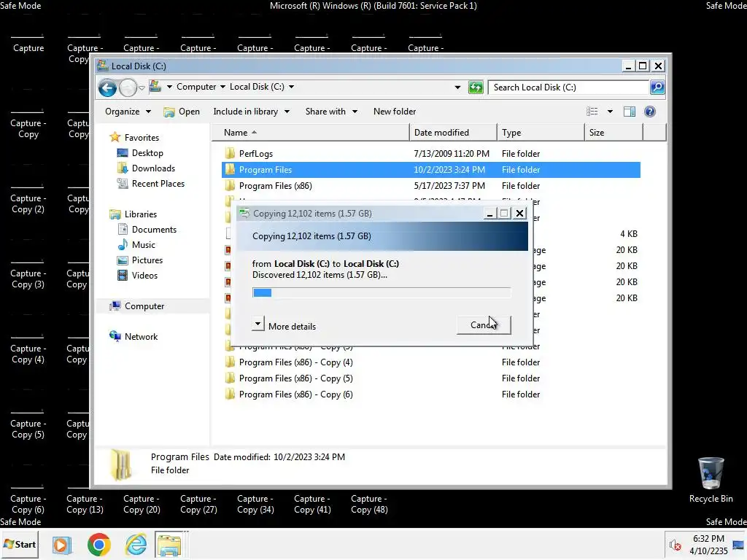Click New folder in toolbar
Screen dimensions: 747x560
coord(395,112)
